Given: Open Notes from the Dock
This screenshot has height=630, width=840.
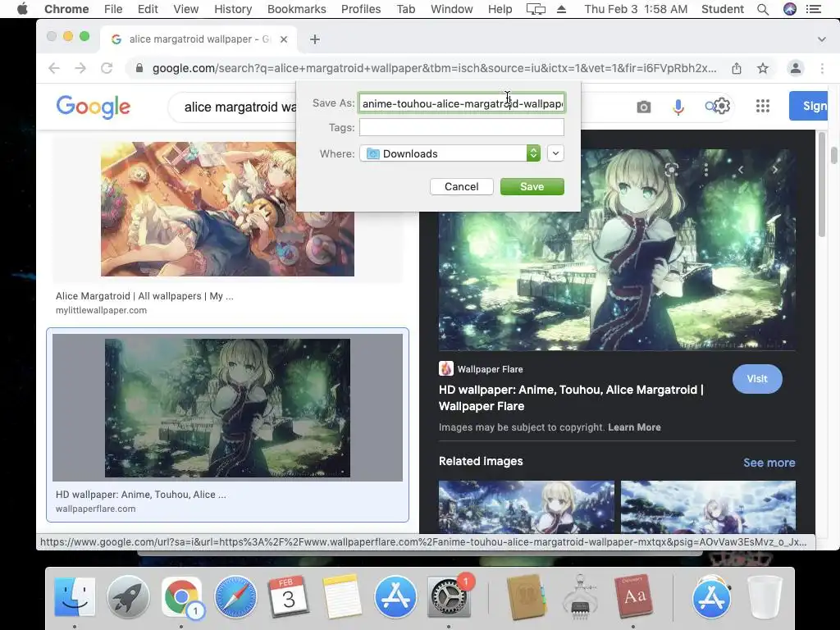Looking at the screenshot, I should tap(342, 597).
